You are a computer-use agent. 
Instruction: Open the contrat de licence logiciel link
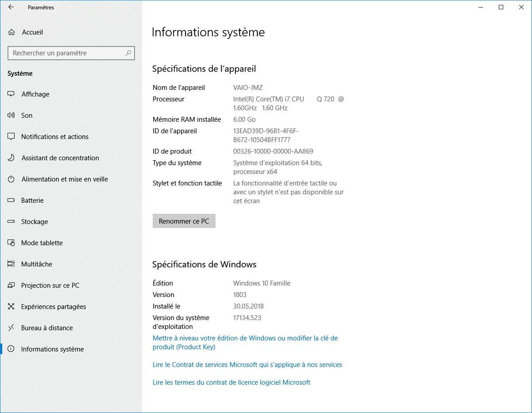point(231,382)
